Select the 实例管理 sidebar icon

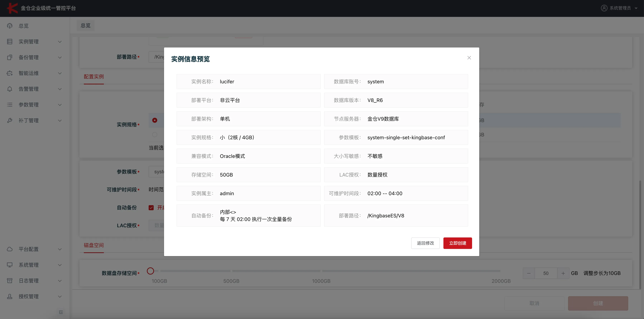point(9,41)
